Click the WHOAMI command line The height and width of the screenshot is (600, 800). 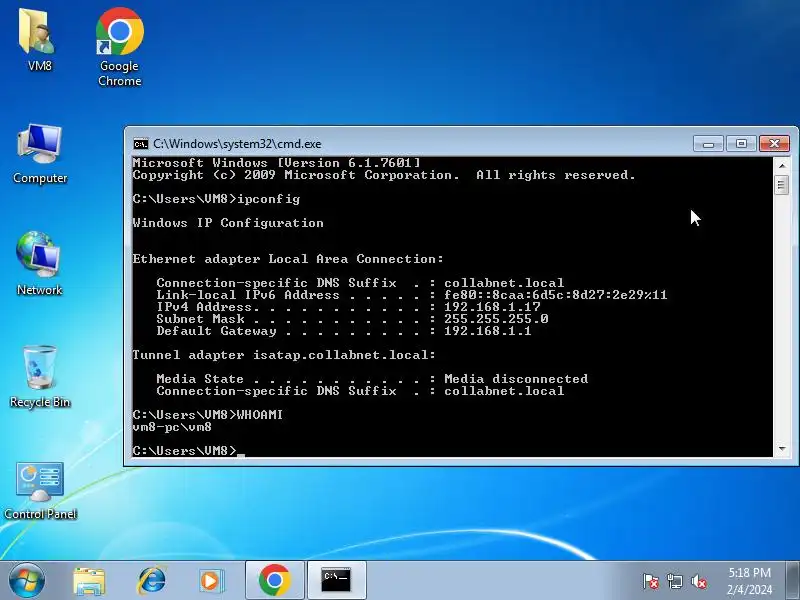pyautogui.click(x=208, y=415)
